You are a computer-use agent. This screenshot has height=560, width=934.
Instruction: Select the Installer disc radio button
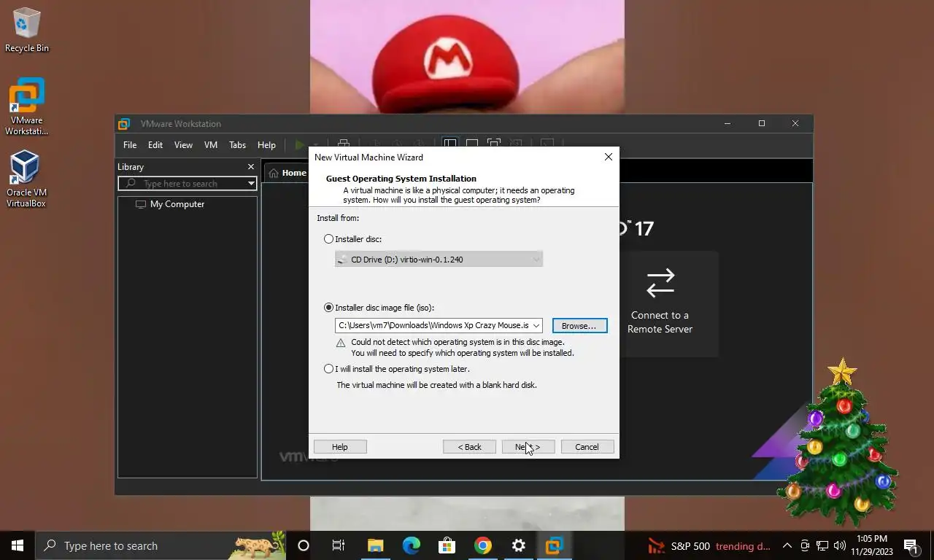pyautogui.click(x=328, y=239)
